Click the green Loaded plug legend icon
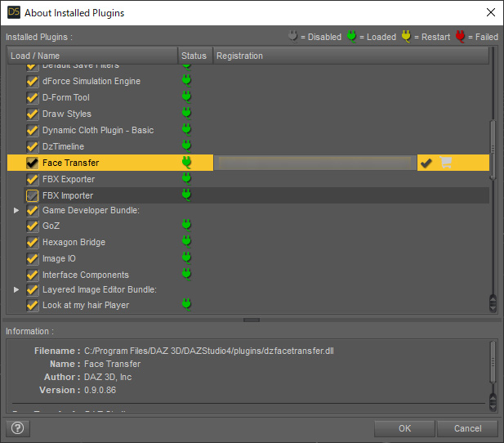The width and height of the screenshot is (504, 443). (x=351, y=36)
